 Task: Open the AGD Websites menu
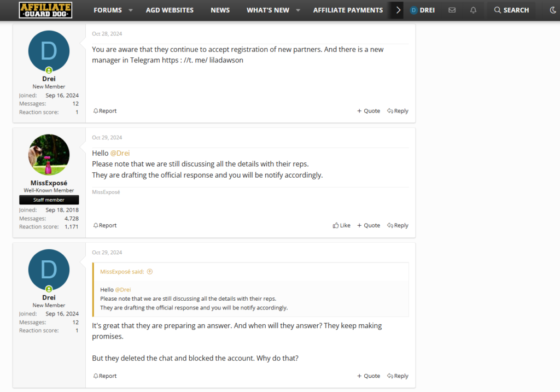(x=170, y=10)
